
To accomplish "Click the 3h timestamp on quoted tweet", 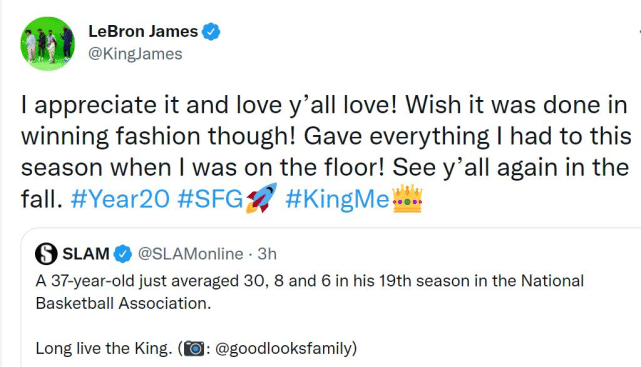I will point(267,254).
